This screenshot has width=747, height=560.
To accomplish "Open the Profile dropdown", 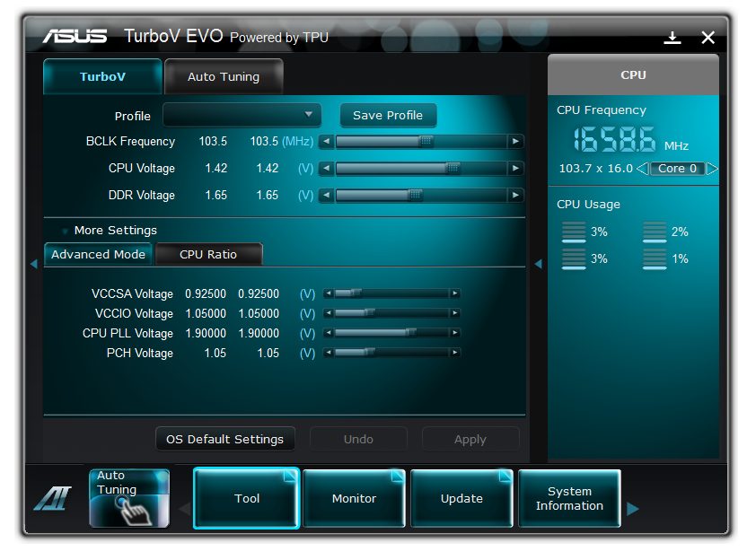I will (x=242, y=115).
